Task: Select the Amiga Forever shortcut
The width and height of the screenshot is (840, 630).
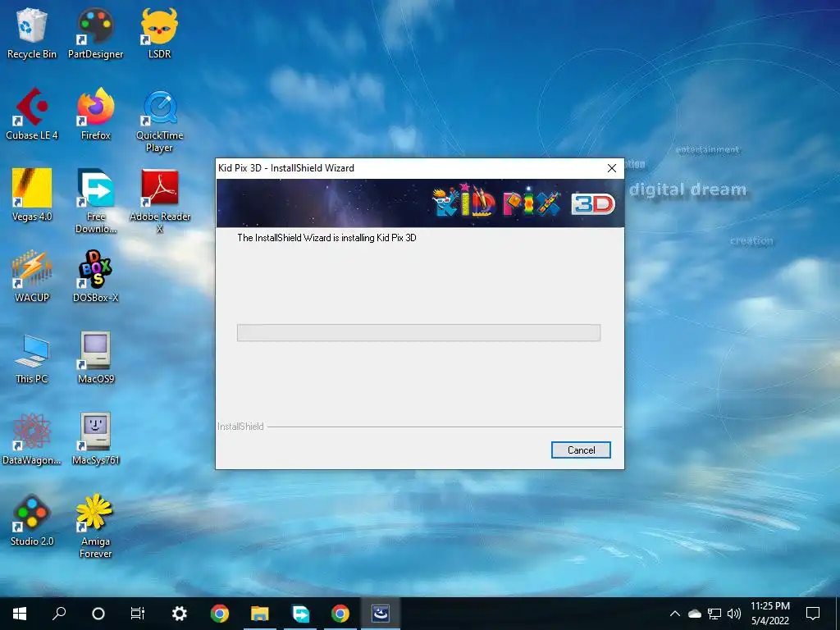Action: click(95, 526)
